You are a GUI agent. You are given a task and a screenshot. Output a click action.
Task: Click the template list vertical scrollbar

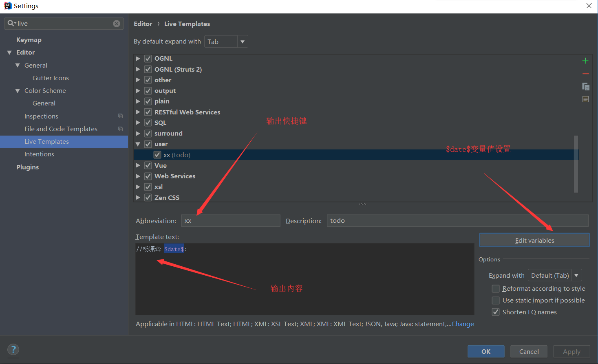tap(576, 164)
